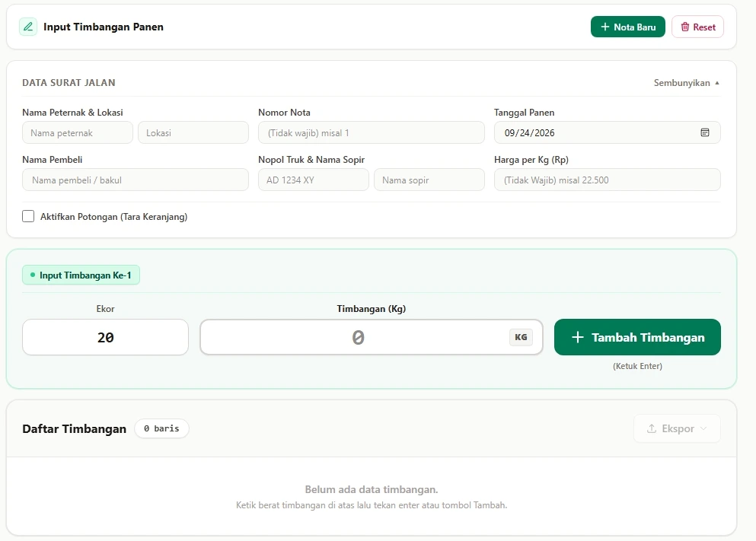Image resolution: width=756 pixels, height=541 pixels.
Task: Click the Timbangan (Kg) label
Action: pyautogui.click(x=372, y=309)
